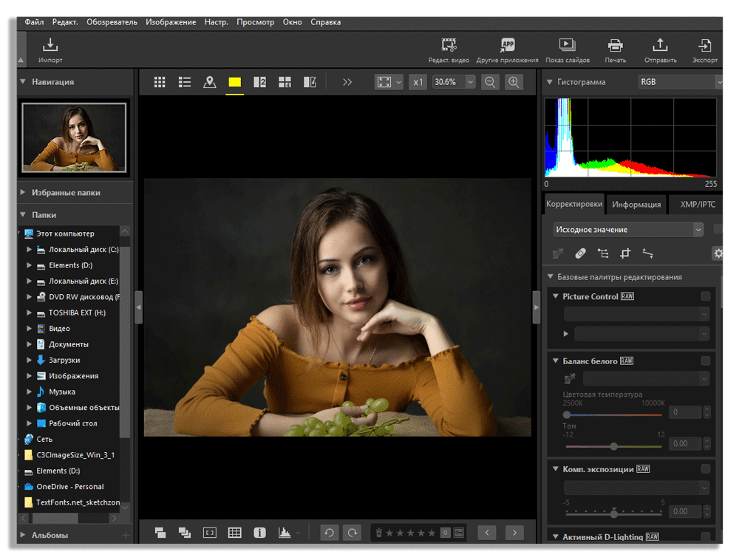739x560 pixels.
Task: Open the RGB histogram channel dropdown
Action: click(681, 82)
